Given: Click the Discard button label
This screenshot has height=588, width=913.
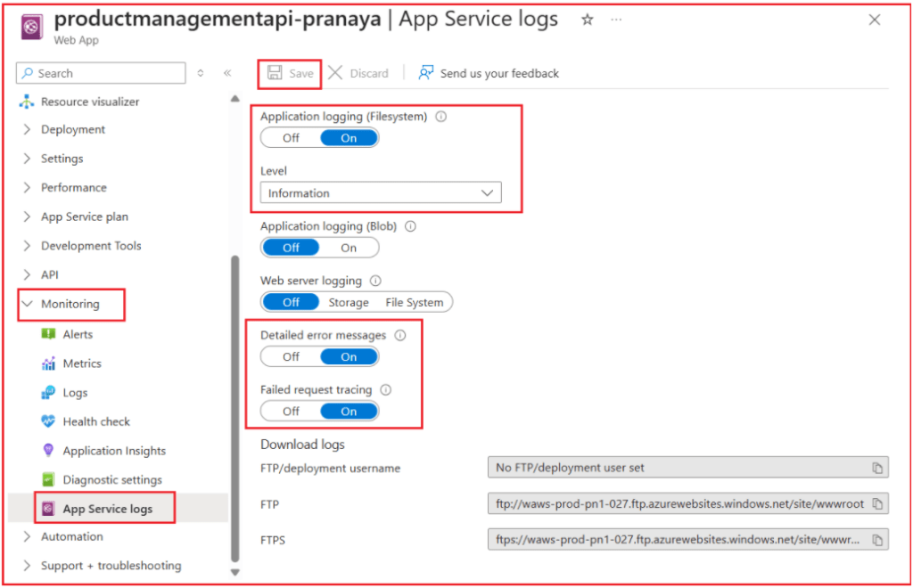Looking at the screenshot, I should point(369,73).
